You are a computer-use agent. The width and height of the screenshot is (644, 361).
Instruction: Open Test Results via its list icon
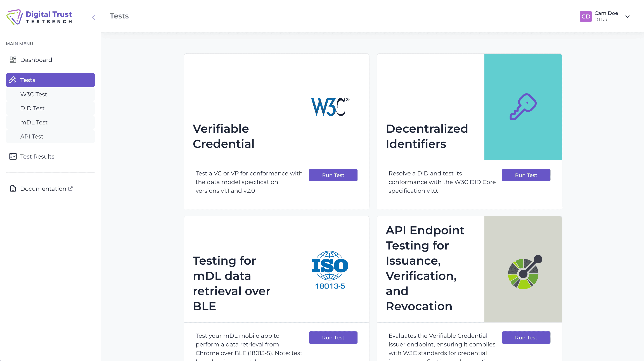(13, 156)
